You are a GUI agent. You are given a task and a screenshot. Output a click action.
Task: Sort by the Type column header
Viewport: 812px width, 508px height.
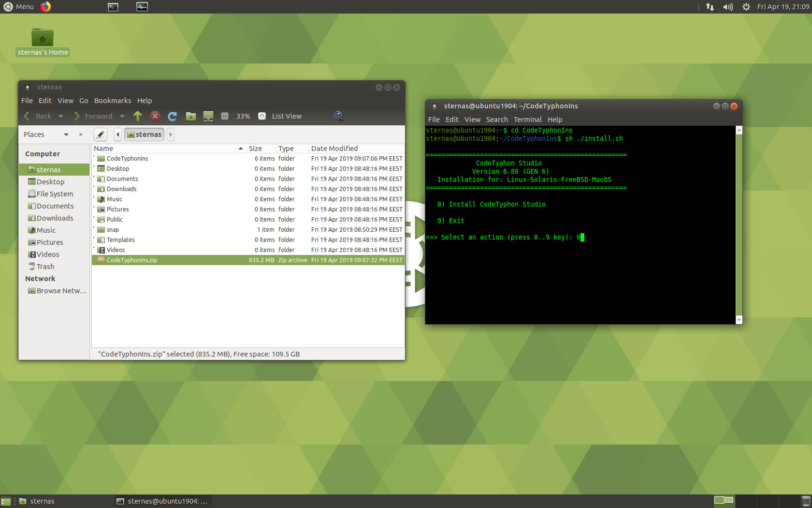click(x=292, y=149)
